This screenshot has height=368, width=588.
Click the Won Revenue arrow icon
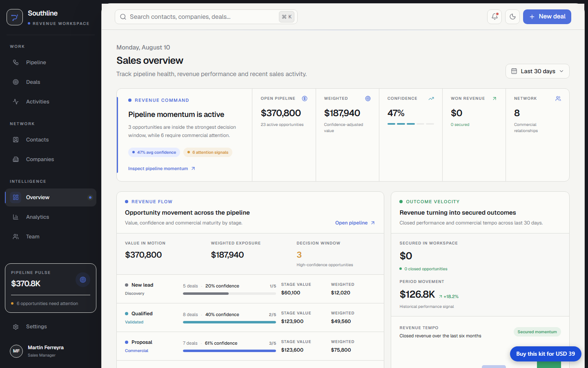click(x=494, y=99)
